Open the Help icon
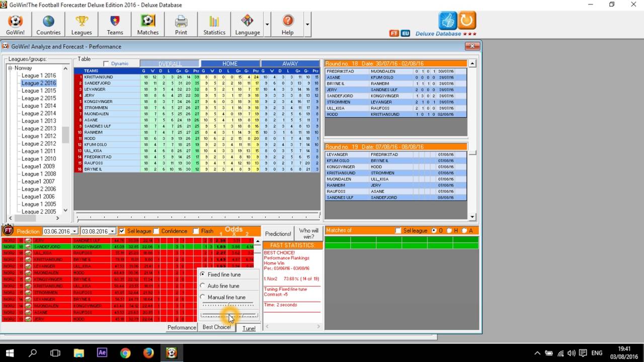This screenshot has height=362, width=644. [x=288, y=25]
